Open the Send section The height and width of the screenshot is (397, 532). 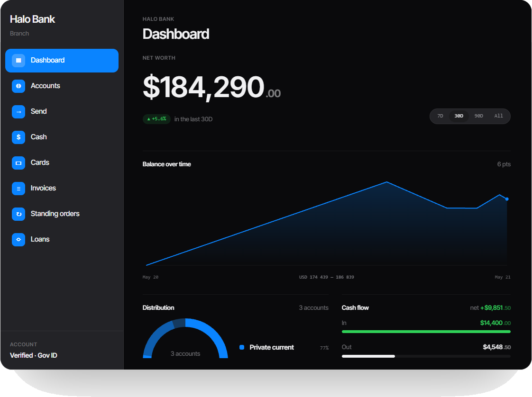coord(62,111)
